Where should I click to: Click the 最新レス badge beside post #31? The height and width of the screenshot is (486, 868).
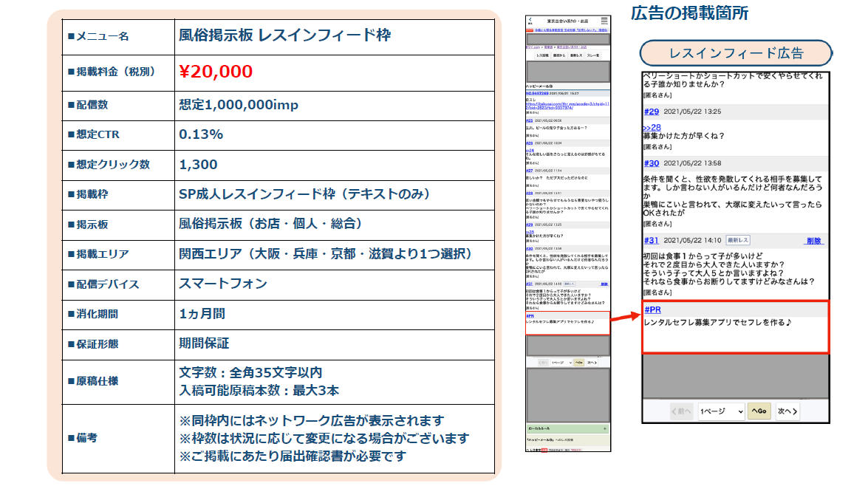click(738, 240)
